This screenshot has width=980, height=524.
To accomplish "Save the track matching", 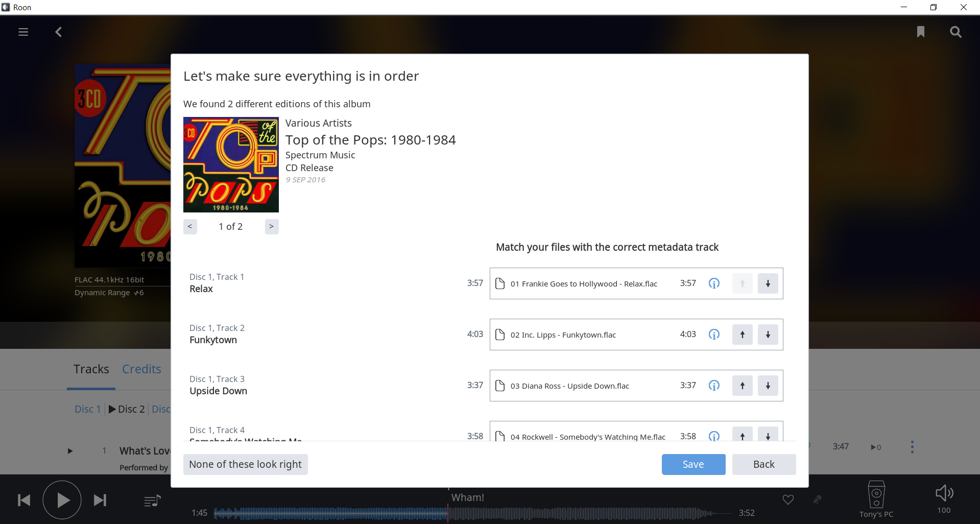I will (694, 464).
